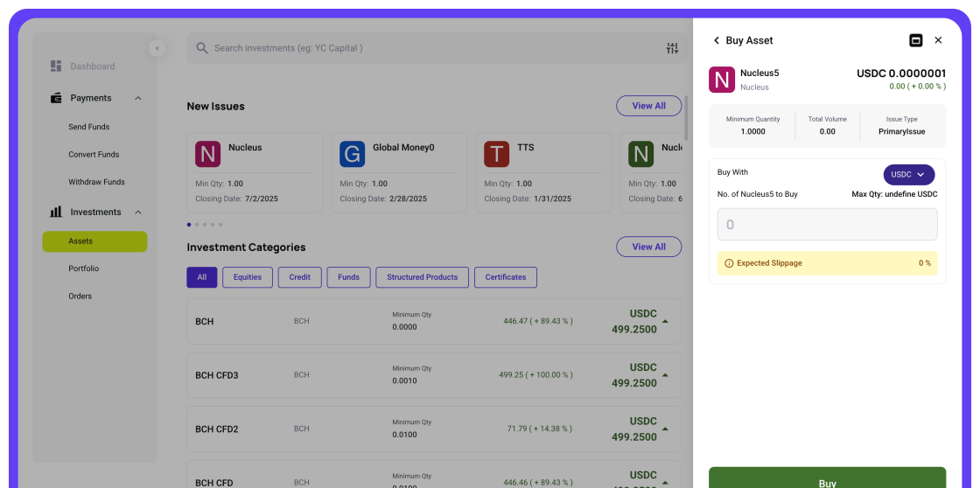The height and width of the screenshot is (488, 980).
Task: Click the 499.25 ( + 100.00 % ) change
Action: 535,375
